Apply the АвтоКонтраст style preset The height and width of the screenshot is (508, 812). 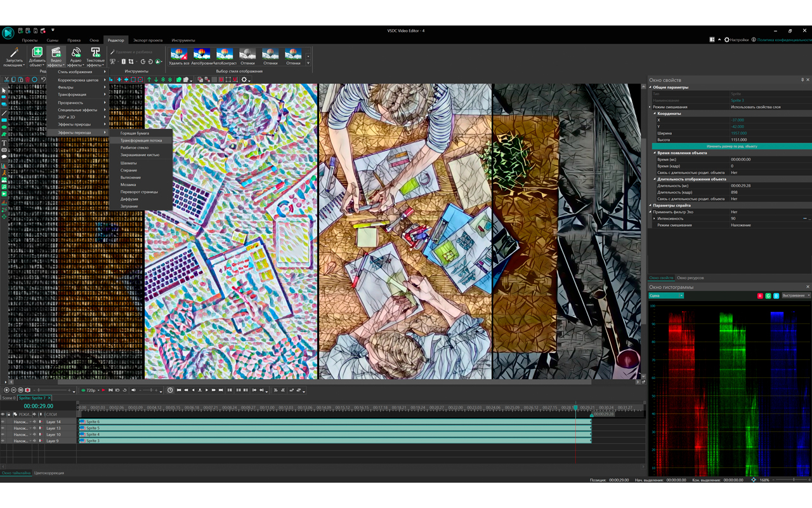pos(225,57)
